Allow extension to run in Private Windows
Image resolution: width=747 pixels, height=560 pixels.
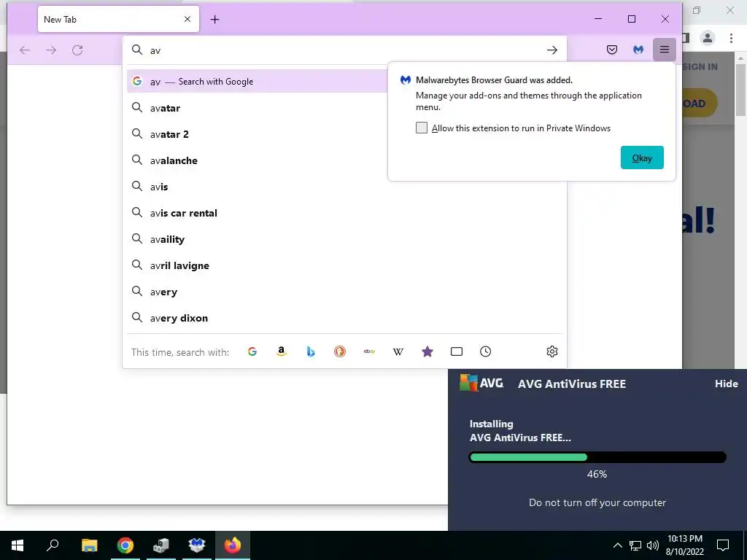[422, 128]
